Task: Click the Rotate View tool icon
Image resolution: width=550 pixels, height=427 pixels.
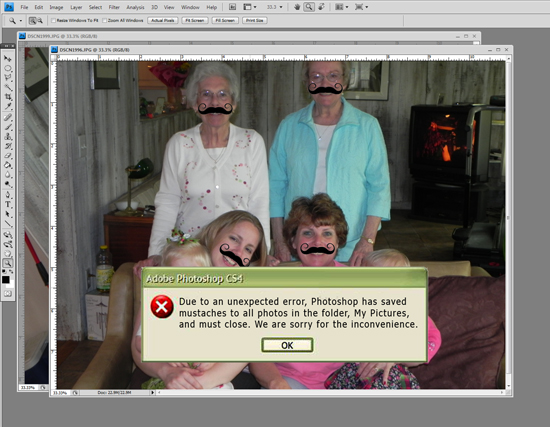Action: point(321,7)
